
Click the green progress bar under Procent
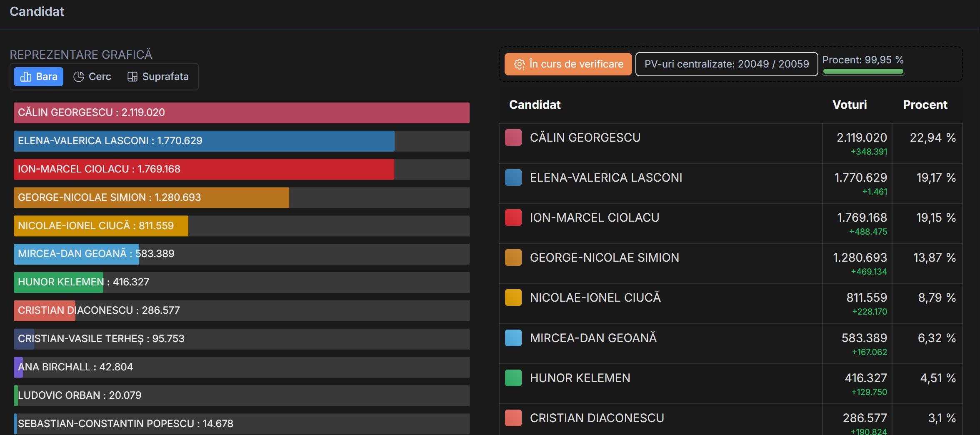(863, 72)
